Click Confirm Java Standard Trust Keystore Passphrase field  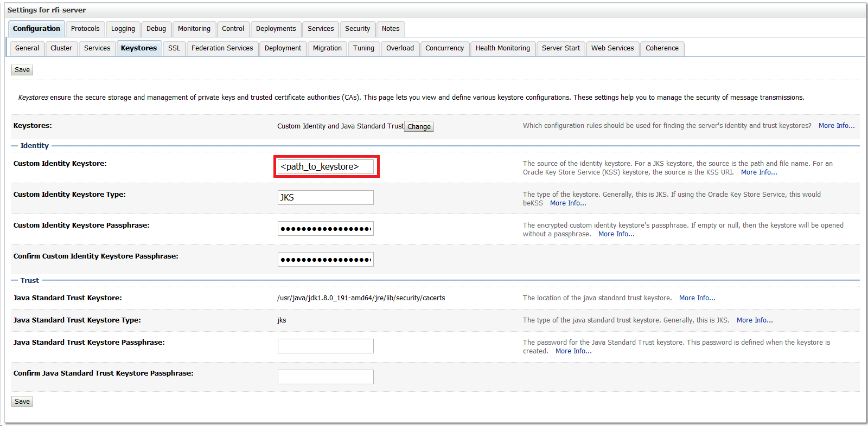tap(325, 377)
